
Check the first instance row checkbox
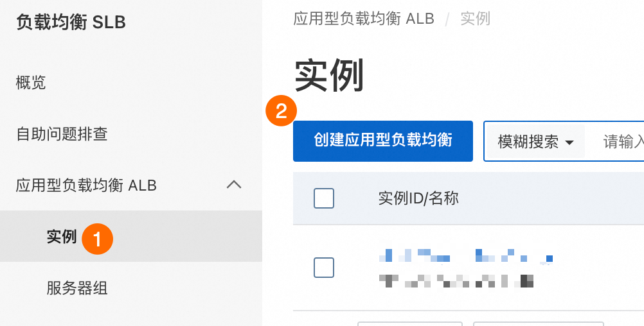324,268
